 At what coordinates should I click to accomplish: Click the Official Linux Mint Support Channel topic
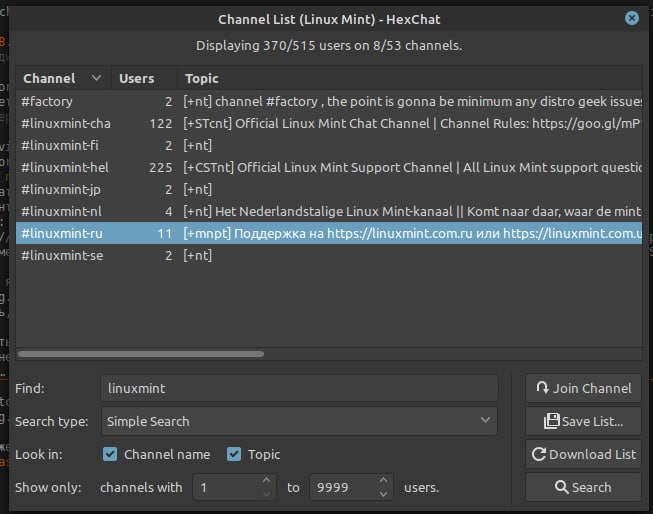412,167
